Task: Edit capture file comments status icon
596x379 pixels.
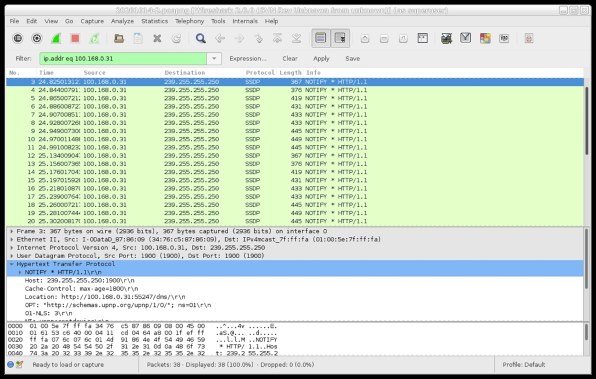Action: tap(19, 365)
